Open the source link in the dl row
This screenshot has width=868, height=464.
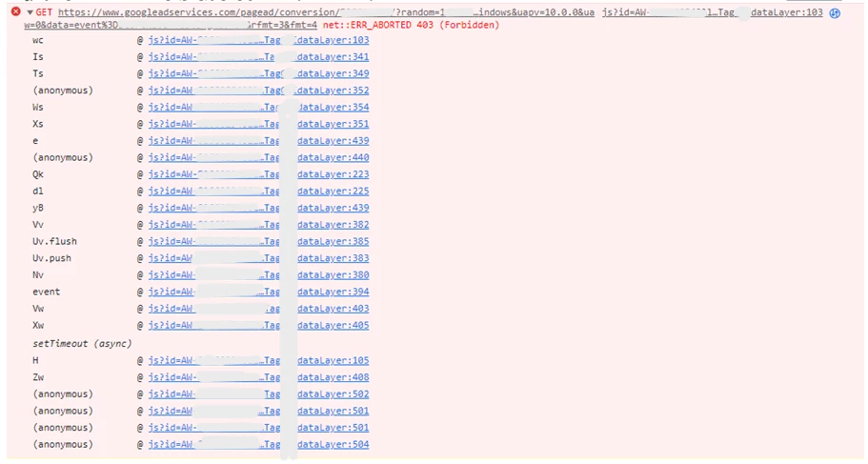click(258, 191)
